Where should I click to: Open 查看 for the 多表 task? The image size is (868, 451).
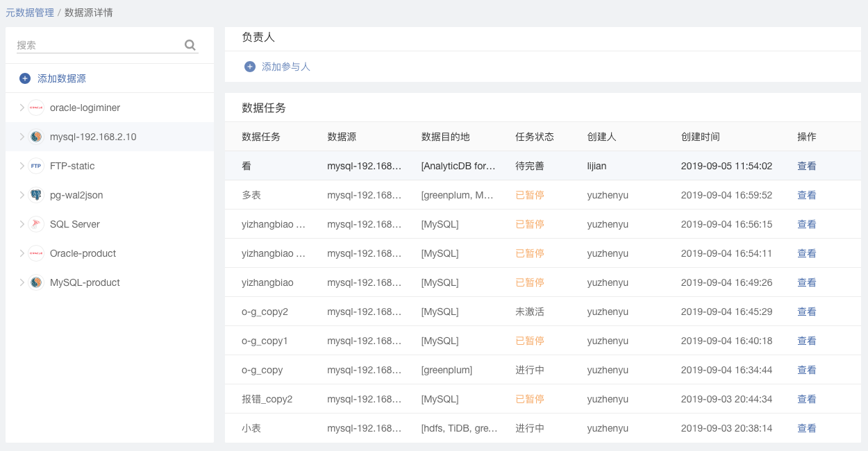[806, 195]
